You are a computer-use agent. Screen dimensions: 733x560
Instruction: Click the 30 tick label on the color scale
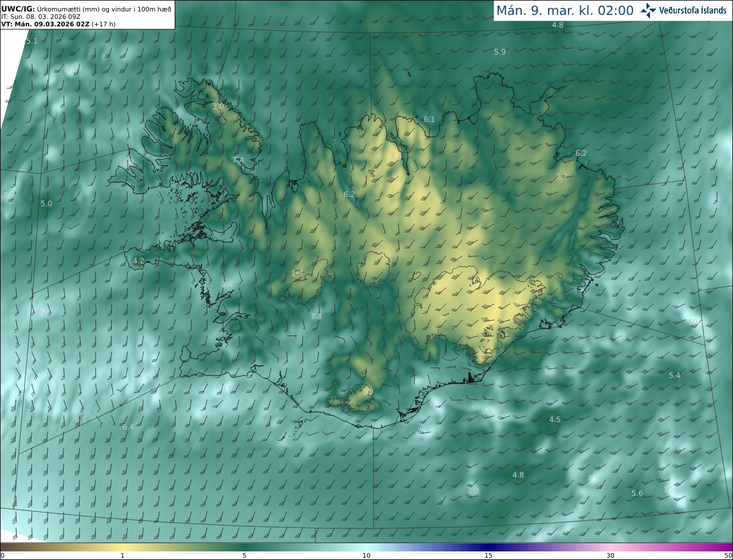pyautogui.click(x=610, y=555)
